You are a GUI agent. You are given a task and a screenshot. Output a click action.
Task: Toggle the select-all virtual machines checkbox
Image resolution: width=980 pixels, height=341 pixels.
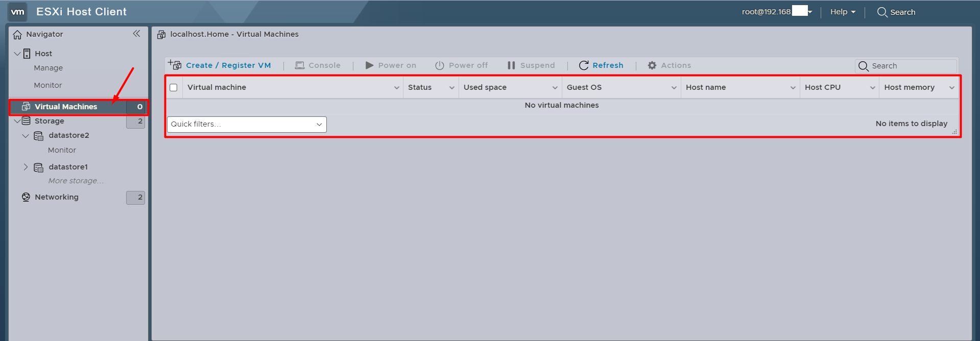[174, 87]
